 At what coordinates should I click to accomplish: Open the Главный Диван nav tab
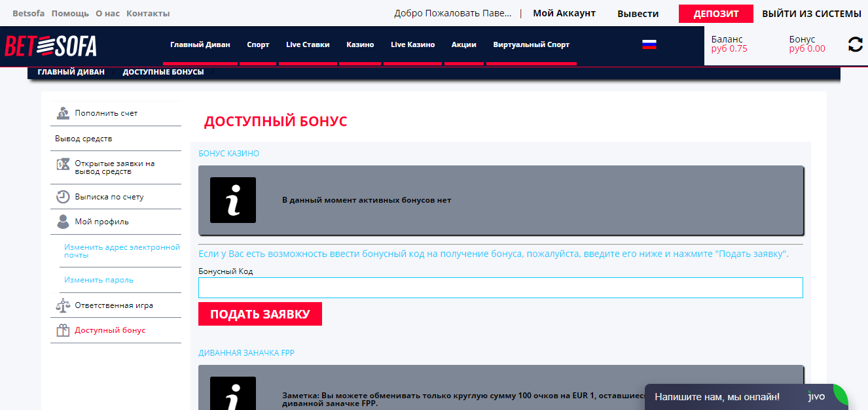[x=200, y=44]
